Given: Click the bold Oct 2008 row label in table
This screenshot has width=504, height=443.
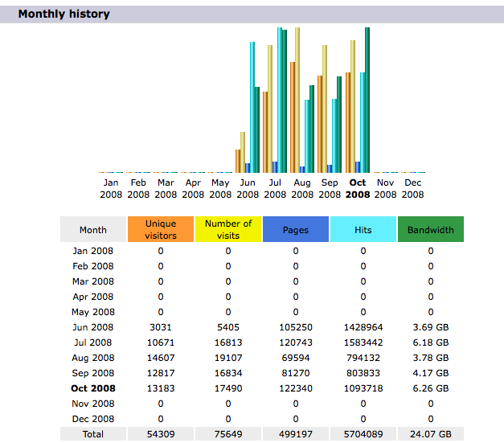Looking at the screenshot, I should tap(93, 388).
